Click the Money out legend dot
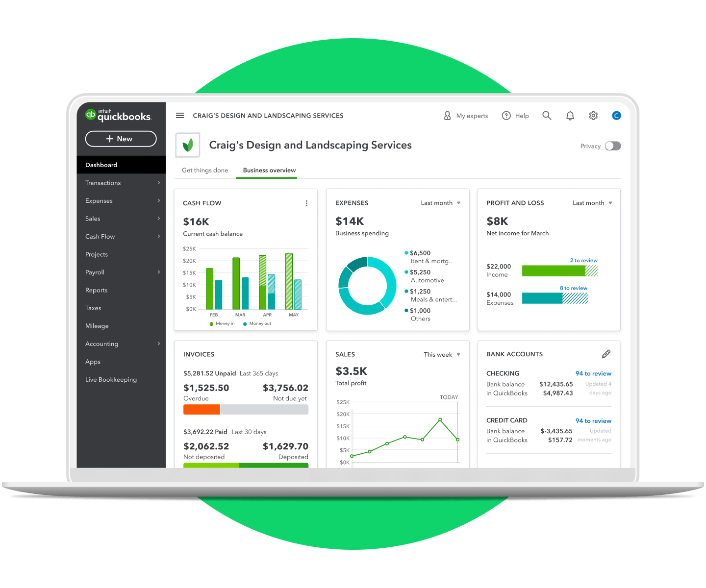706x588 pixels. click(245, 324)
